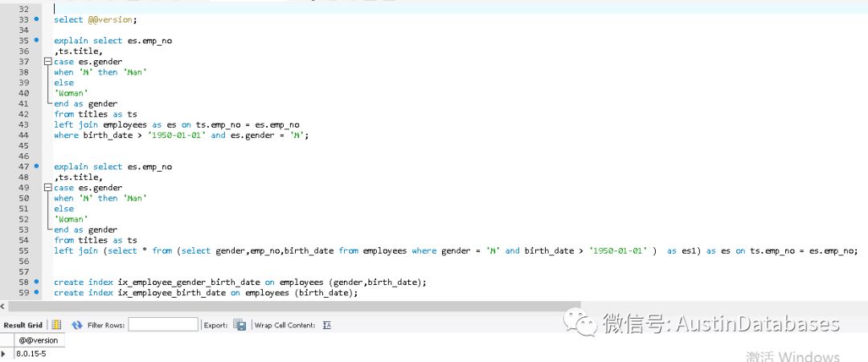The image size is (868, 362).
Task: Focus the Filter Rows input field
Action: (162, 325)
